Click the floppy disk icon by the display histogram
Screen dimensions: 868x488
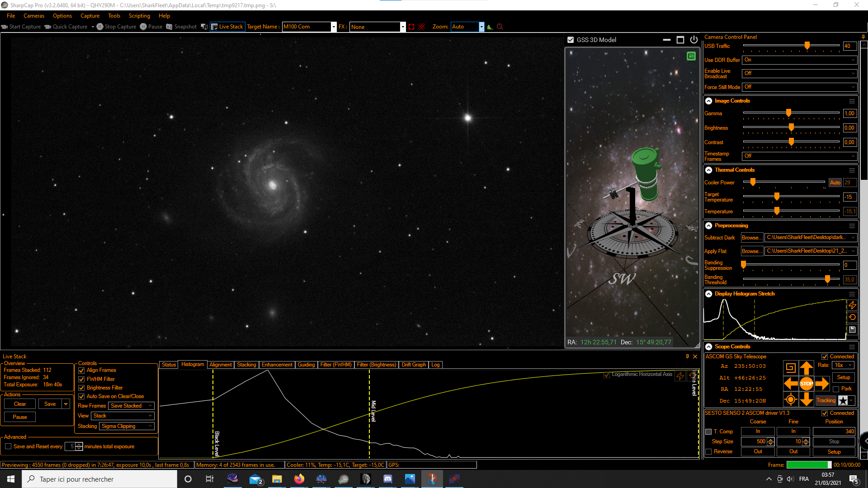tap(852, 329)
